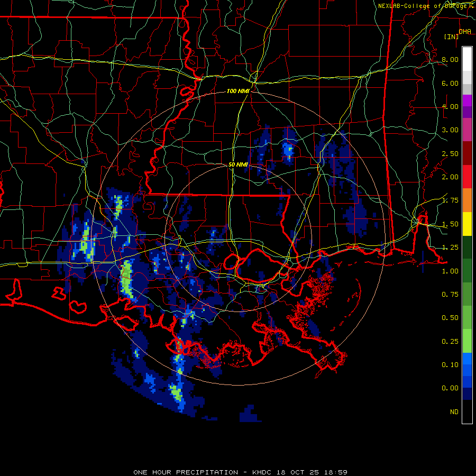Click the 100 NMI range ring label
Image resolution: width=476 pixels, height=476 pixels.
coord(238,91)
